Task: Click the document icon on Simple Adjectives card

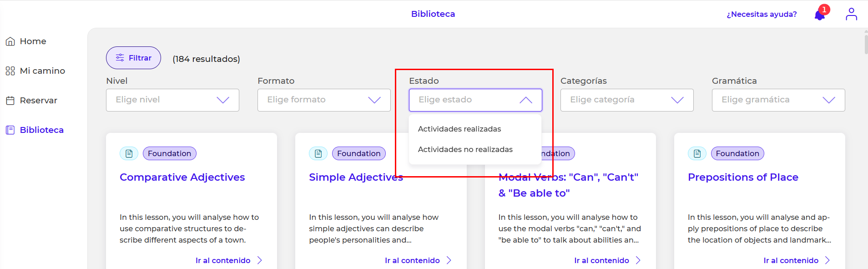Action: [x=318, y=154]
